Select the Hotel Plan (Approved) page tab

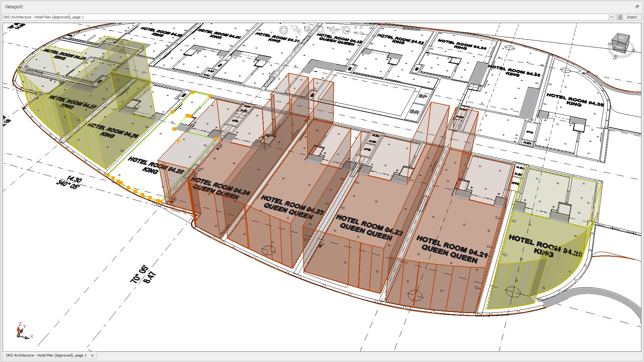[46, 355]
